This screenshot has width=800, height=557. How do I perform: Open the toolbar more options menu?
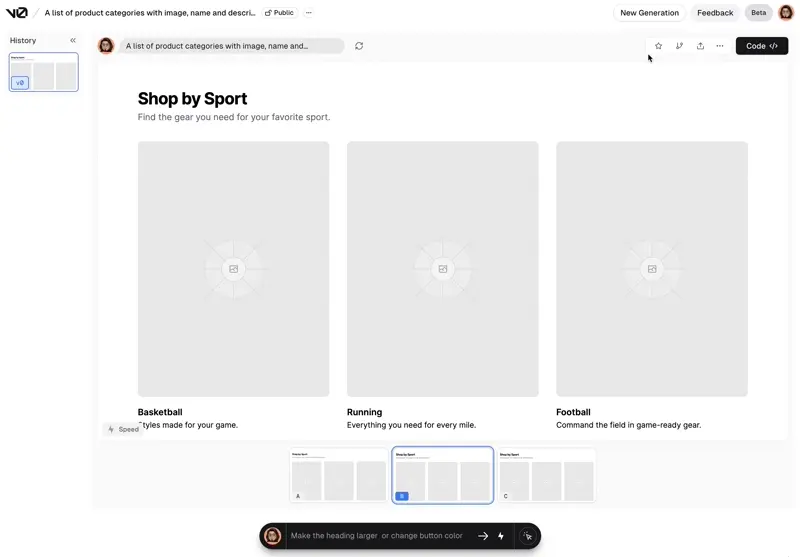click(719, 46)
